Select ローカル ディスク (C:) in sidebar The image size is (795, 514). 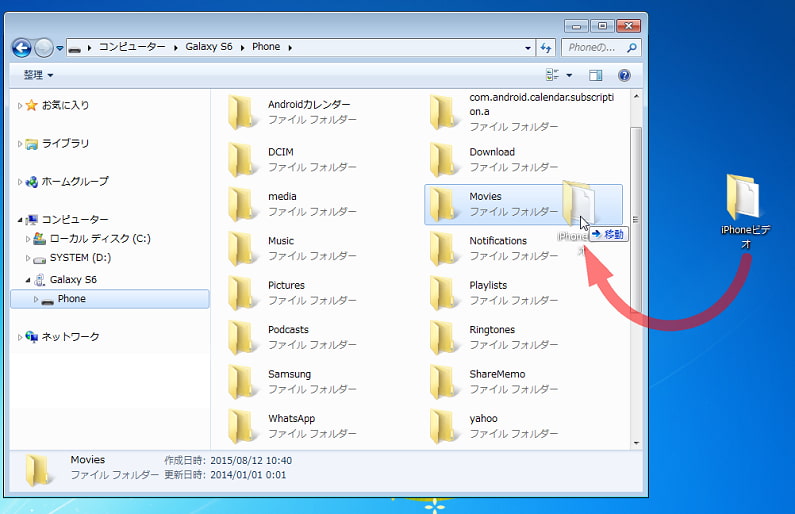[100, 238]
